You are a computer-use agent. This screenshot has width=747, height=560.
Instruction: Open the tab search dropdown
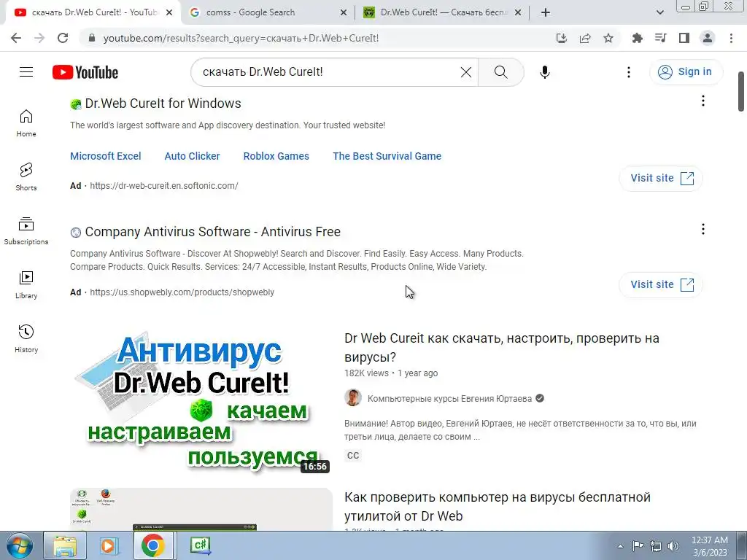click(x=659, y=12)
